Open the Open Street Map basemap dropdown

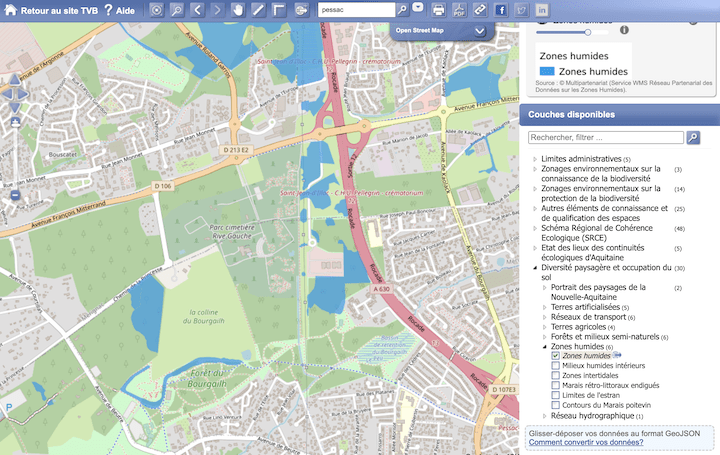point(480,31)
